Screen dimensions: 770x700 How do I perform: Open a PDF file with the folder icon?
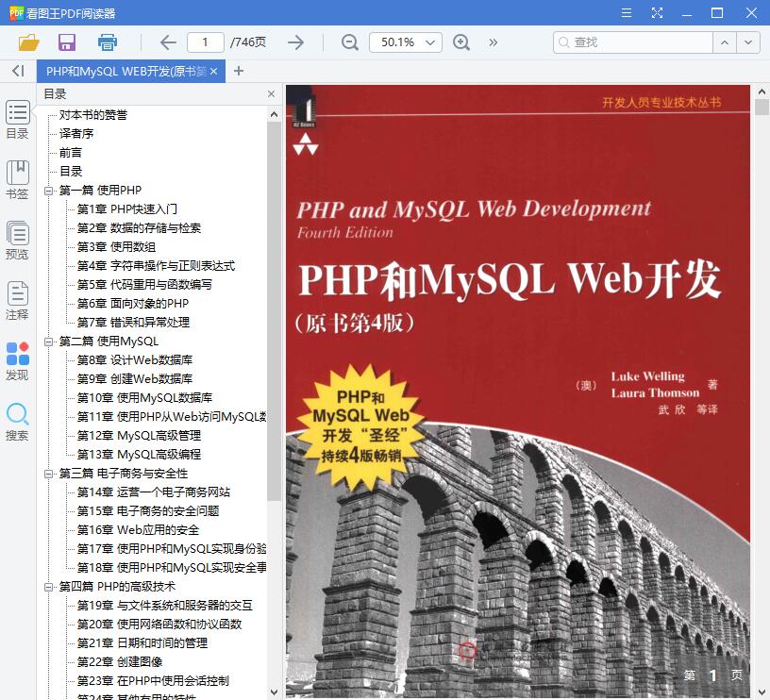pos(27,42)
